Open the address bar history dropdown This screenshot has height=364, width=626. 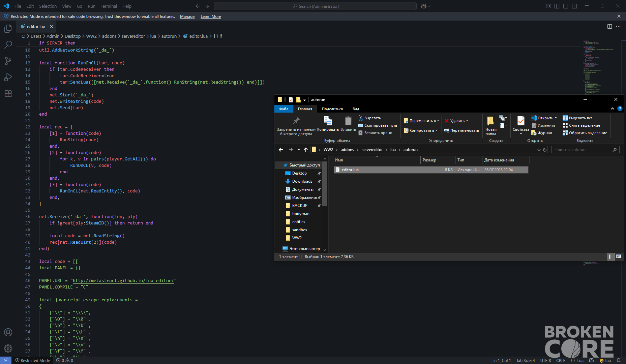pos(539,150)
